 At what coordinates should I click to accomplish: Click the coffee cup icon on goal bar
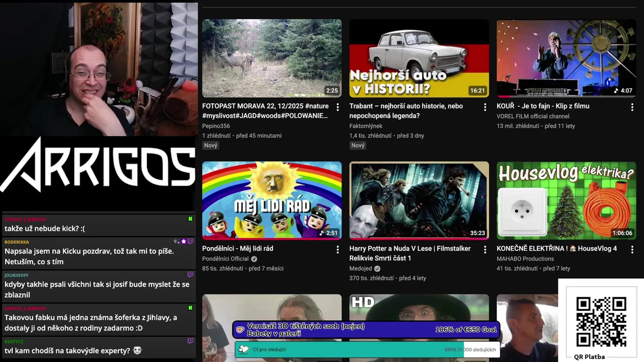tap(240, 330)
